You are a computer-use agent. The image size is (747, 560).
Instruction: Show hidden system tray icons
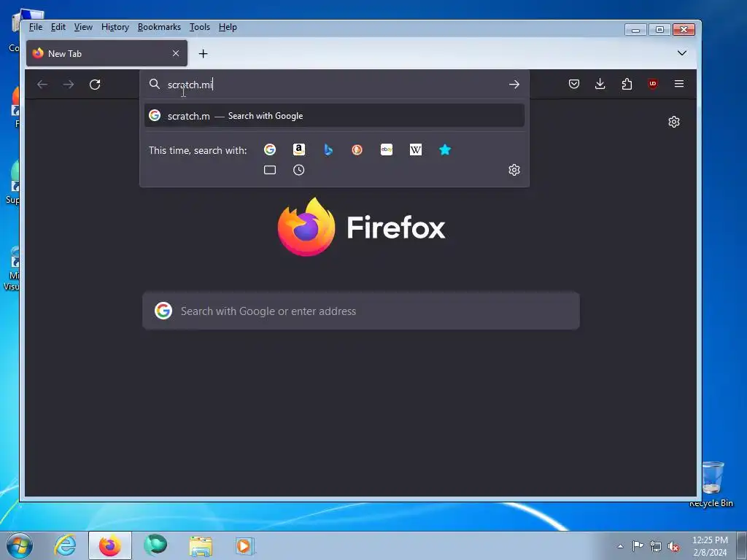click(x=620, y=546)
